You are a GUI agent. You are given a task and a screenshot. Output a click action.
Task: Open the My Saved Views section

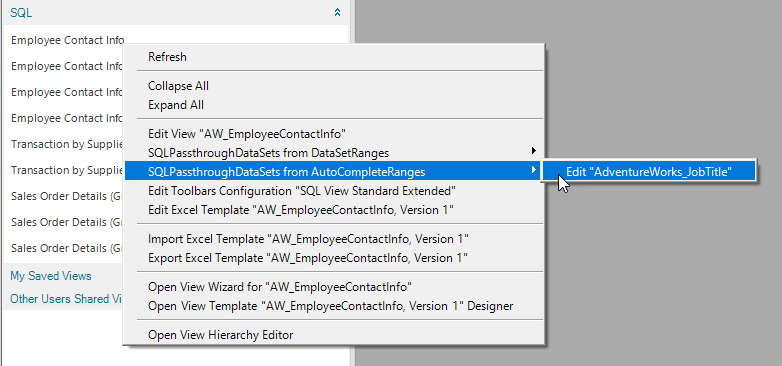click(51, 276)
